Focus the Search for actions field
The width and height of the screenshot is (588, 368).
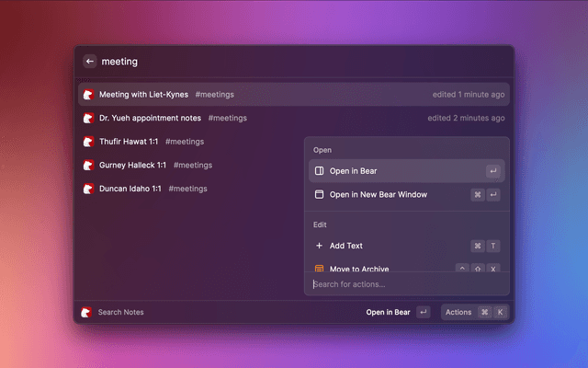click(404, 284)
